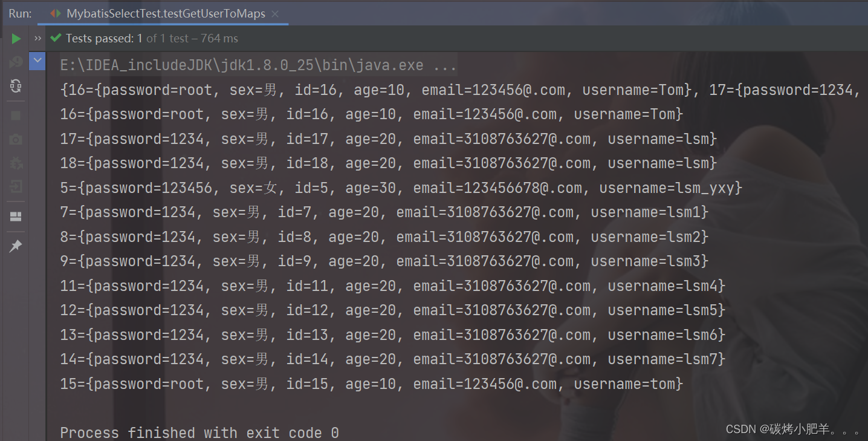Click the Restore Layout icon
This screenshot has width=868, height=441.
point(16,217)
